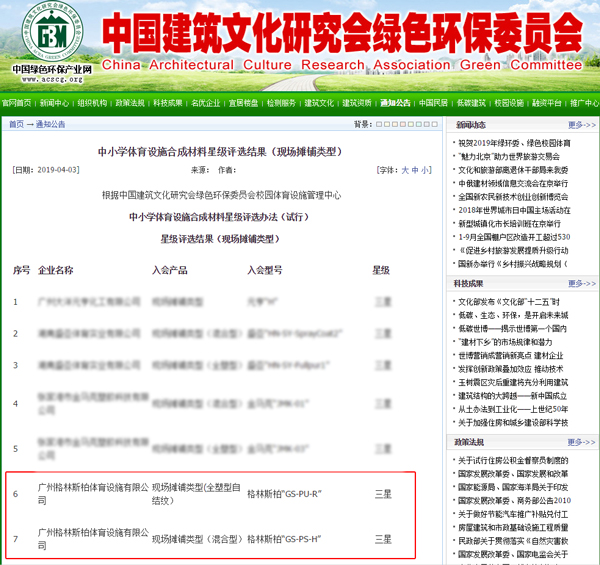Open 建筑文化 navigation item
This screenshot has width=600, height=565.
[319, 103]
